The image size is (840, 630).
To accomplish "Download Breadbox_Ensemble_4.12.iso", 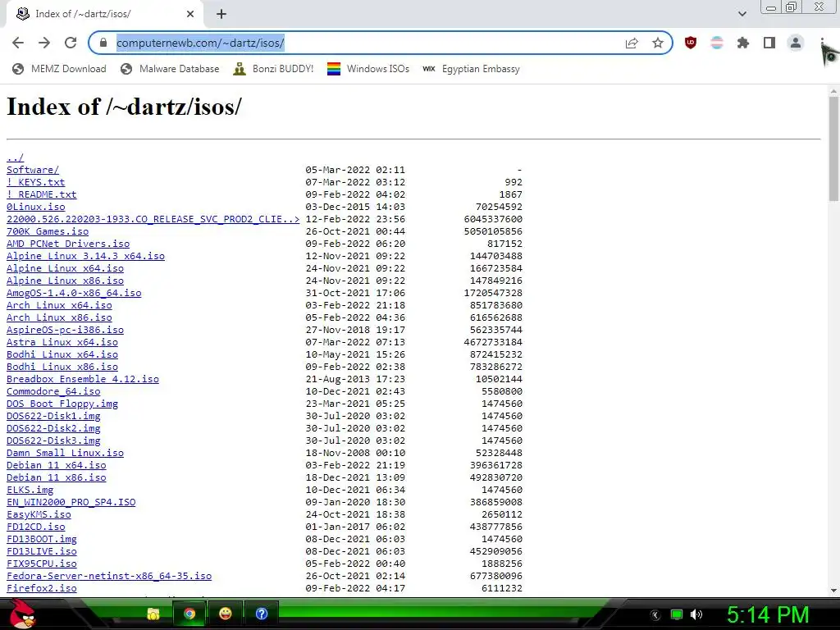I will (x=83, y=379).
